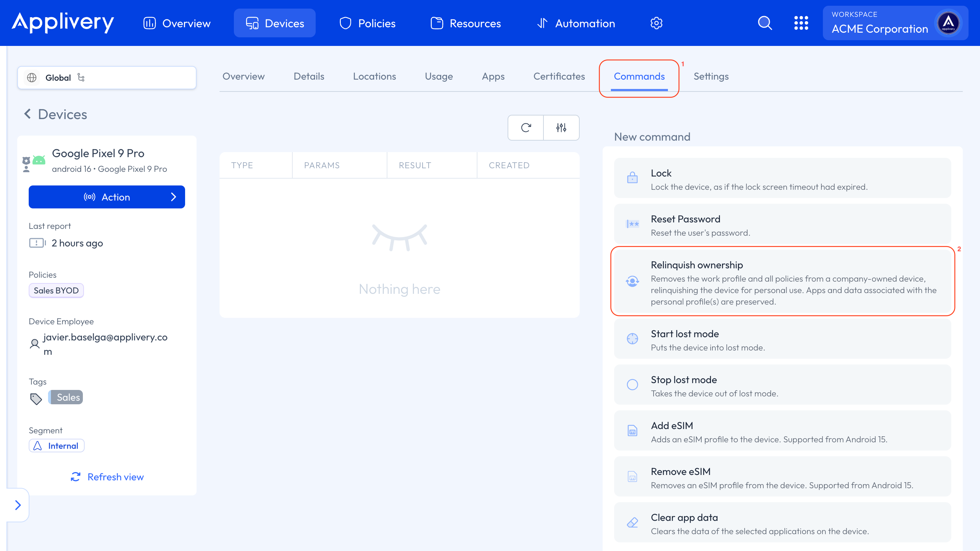Open the Policies menu in the navbar
The height and width of the screenshot is (551, 980).
tap(367, 23)
